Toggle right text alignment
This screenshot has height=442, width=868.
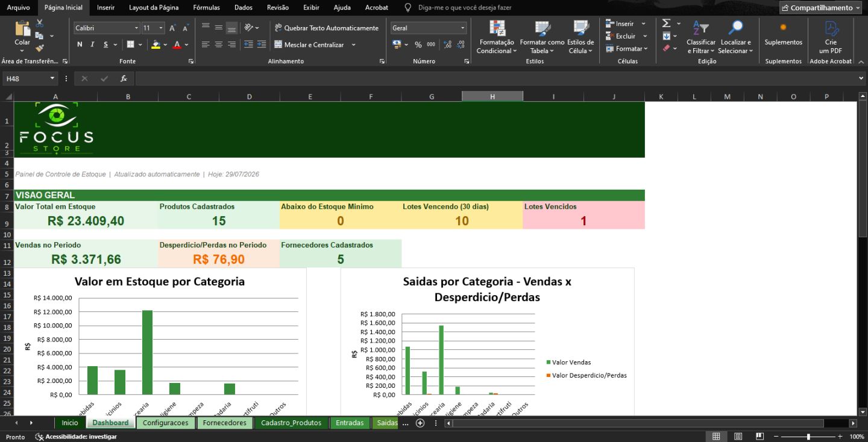231,45
